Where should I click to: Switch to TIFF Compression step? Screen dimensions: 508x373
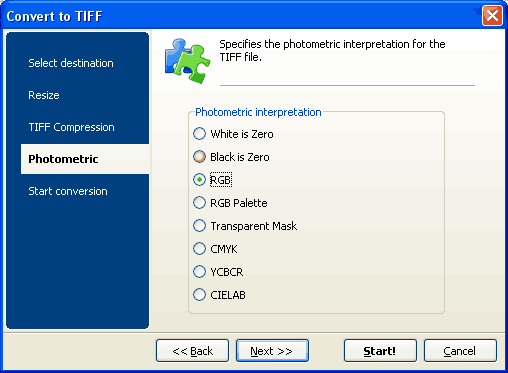point(71,127)
